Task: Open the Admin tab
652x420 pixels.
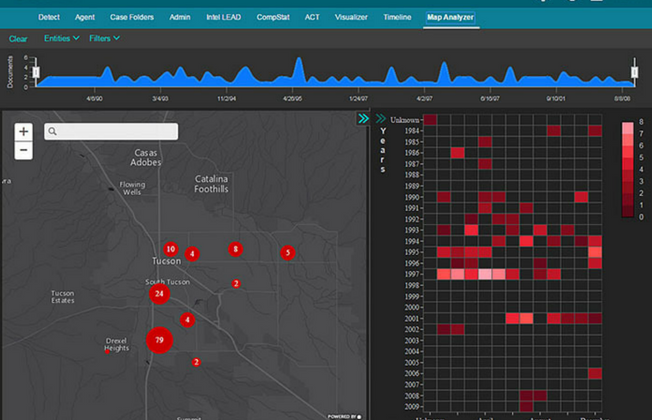Action: [180, 17]
